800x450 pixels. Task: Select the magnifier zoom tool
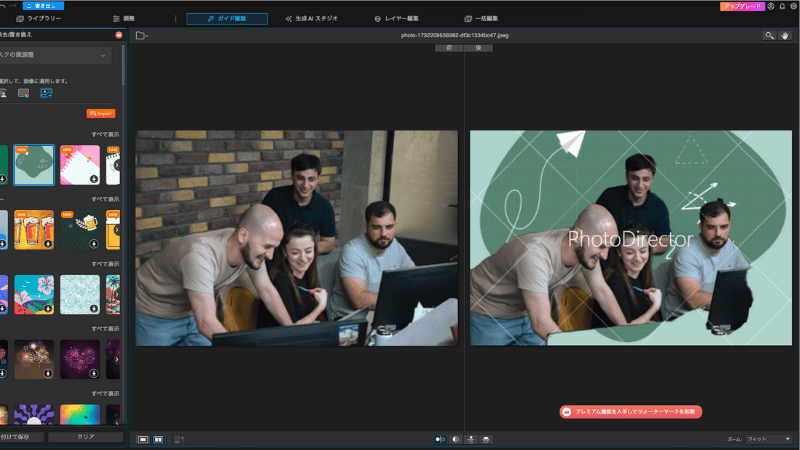pyautogui.click(x=769, y=36)
